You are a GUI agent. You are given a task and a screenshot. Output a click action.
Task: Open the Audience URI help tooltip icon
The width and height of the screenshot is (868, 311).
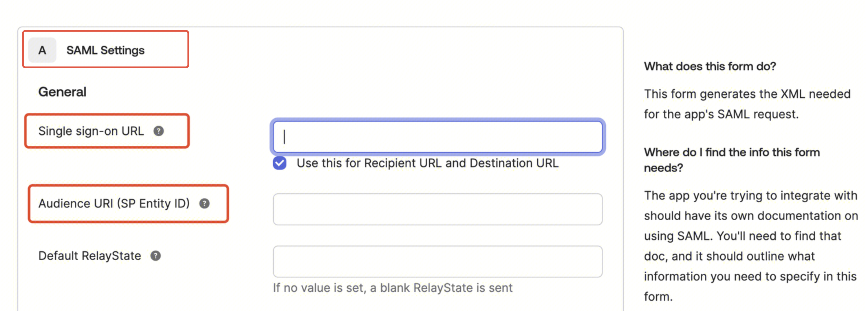coord(204,203)
